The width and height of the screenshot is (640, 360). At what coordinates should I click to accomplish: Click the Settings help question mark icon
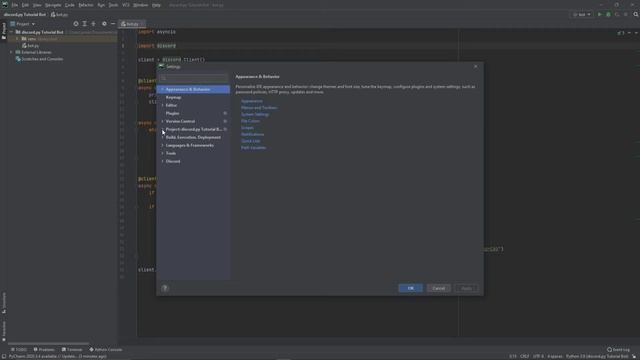[x=165, y=288]
